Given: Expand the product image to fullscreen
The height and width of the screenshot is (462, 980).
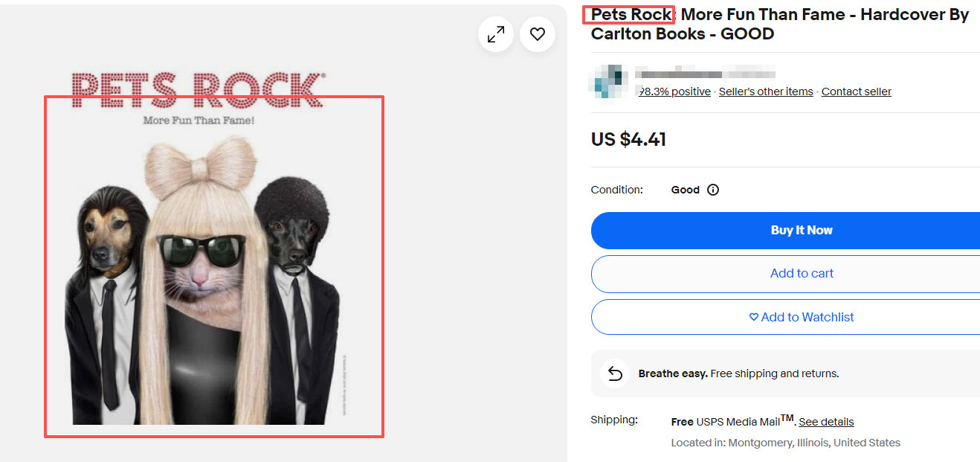Looking at the screenshot, I should click(495, 33).
